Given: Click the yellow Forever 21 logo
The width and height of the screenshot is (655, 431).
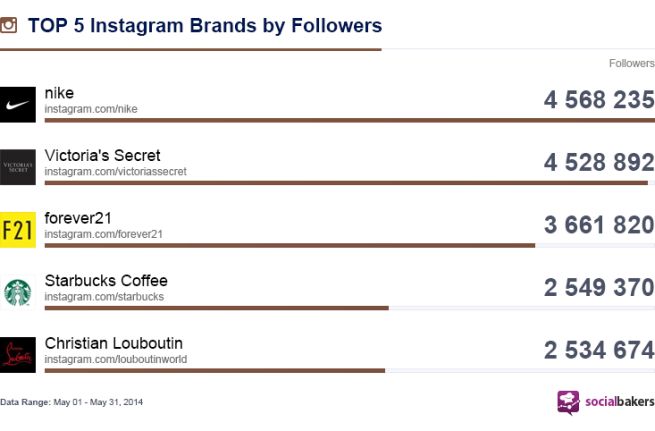Looking at the screenshot, I should (x=17, y=229).
